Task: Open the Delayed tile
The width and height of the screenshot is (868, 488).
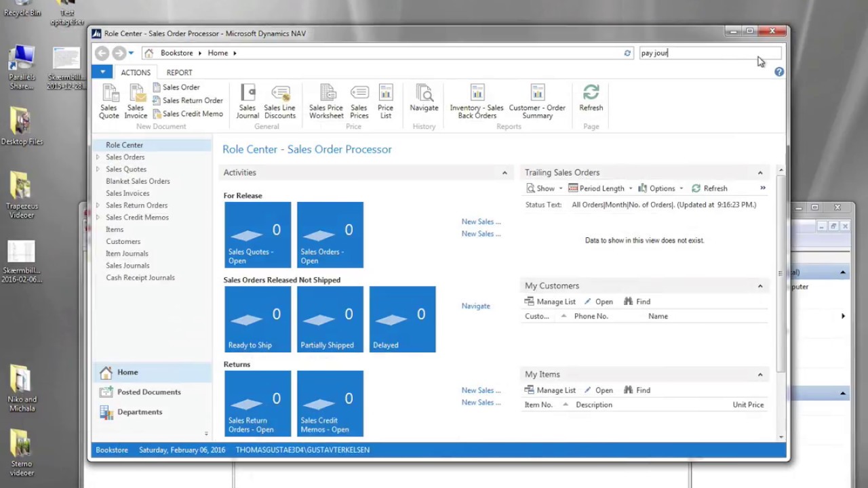Action: [403, 319]
